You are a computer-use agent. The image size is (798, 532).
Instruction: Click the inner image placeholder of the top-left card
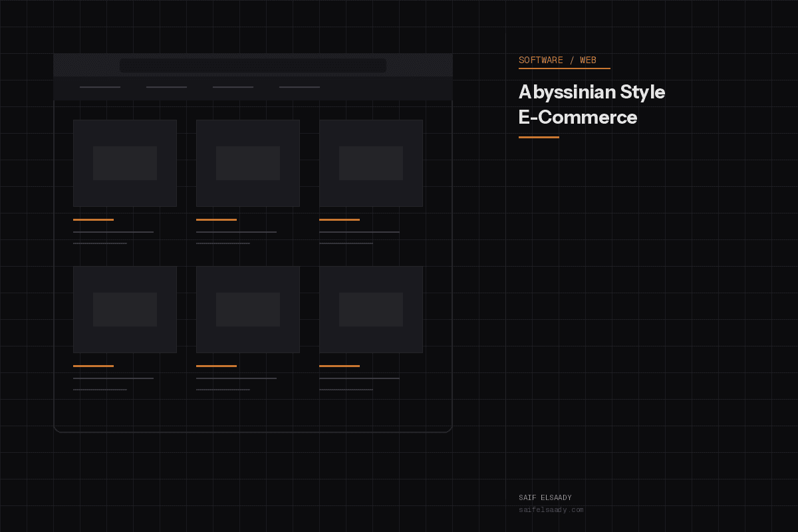pyautogui.click(x=124, y=162)
